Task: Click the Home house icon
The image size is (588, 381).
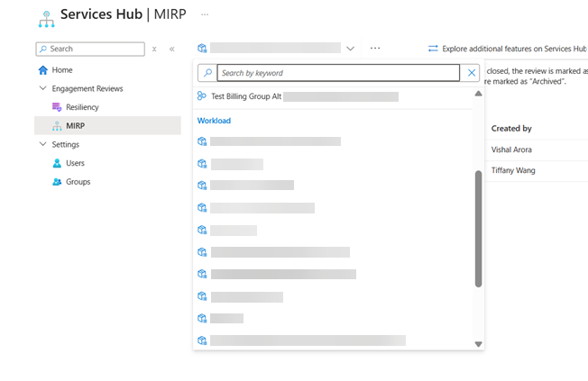Action: 43,70
